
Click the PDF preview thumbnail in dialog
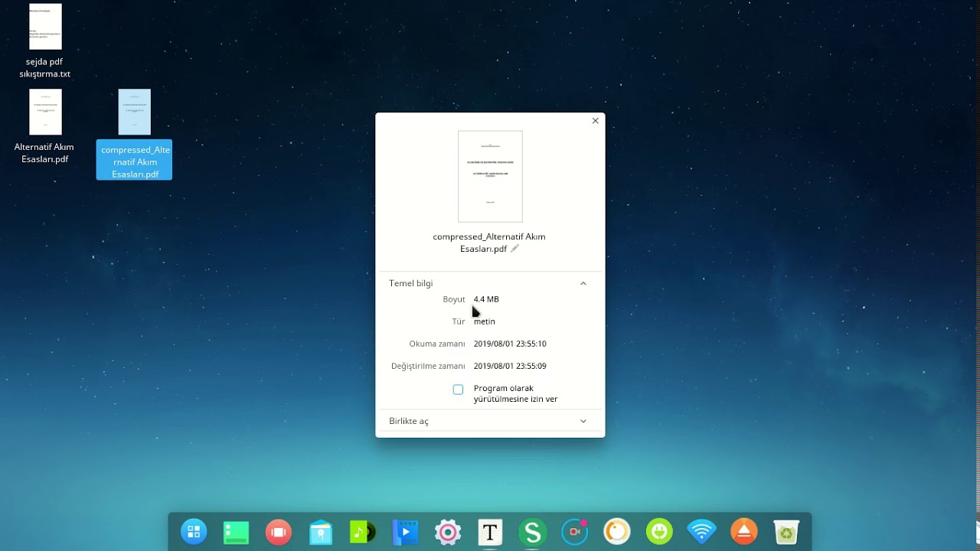(x=490, y=177)
